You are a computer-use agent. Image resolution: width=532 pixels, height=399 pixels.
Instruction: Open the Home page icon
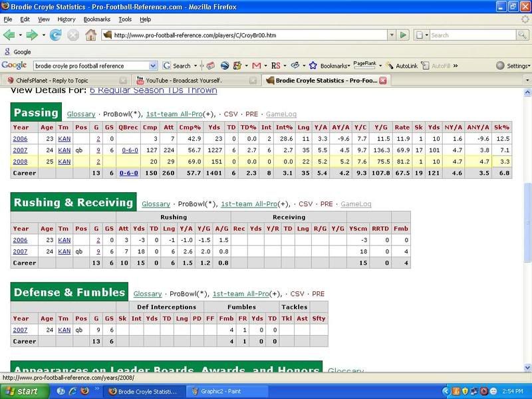click(x=90, y=35)
